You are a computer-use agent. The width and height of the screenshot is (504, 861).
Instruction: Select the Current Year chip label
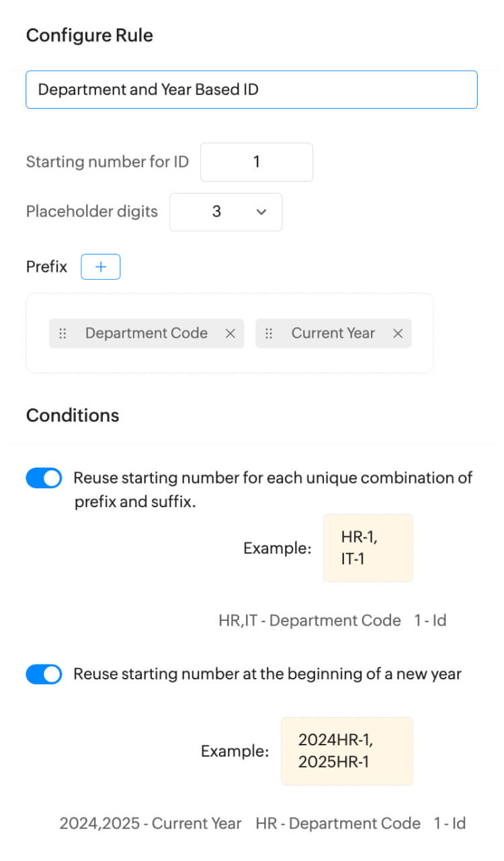pos(333,334)
